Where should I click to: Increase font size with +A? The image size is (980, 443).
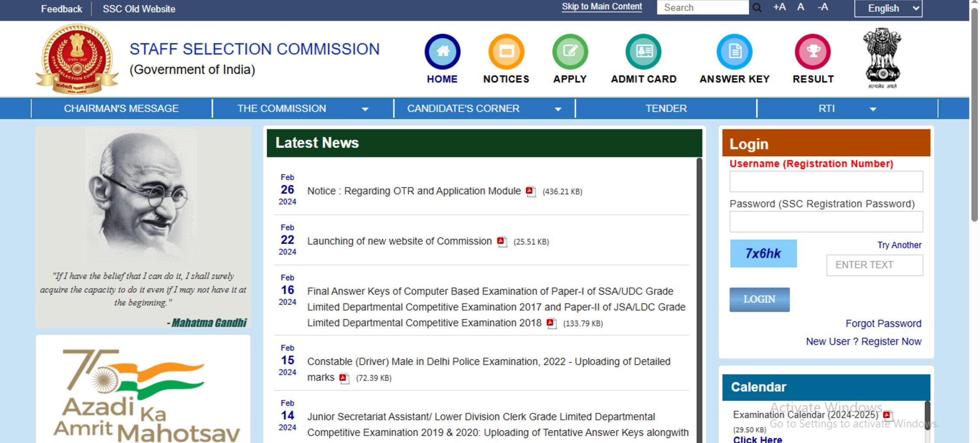(x=779, y=7)
